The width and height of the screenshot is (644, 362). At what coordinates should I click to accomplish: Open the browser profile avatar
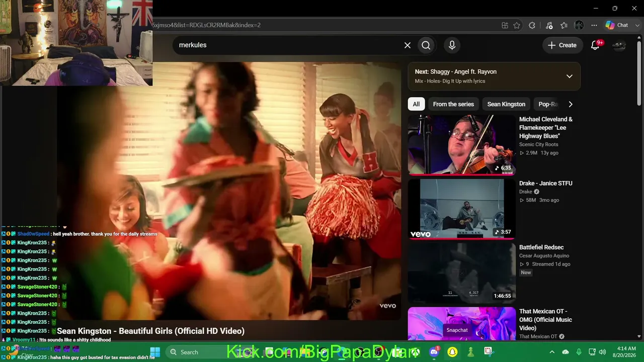pyautogui.click(x=579, y=25)
